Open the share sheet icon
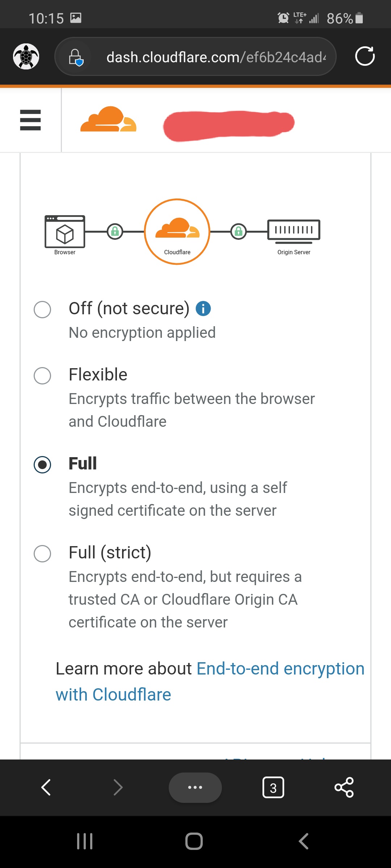Image resolution: width=391 pixels, height=868 pixels. pyautogui.click(x=344, y=787)
